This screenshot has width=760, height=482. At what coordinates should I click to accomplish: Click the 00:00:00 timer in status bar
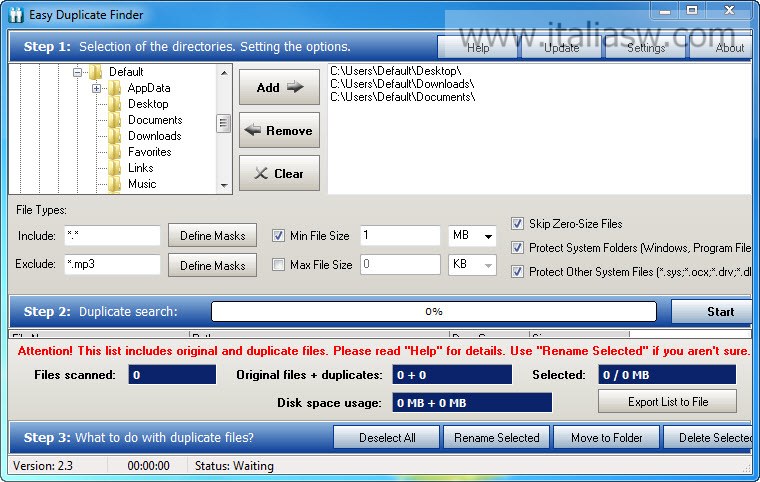coord(148,466)
